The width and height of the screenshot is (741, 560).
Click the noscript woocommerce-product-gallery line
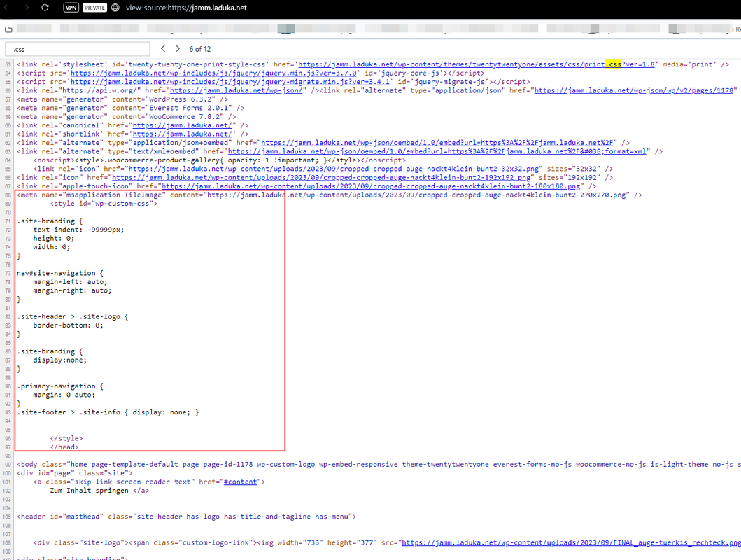220,160
